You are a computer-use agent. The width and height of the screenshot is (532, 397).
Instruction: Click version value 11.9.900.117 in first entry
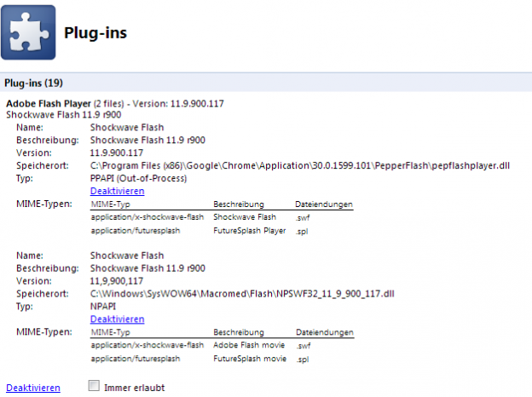click(116, 152)
